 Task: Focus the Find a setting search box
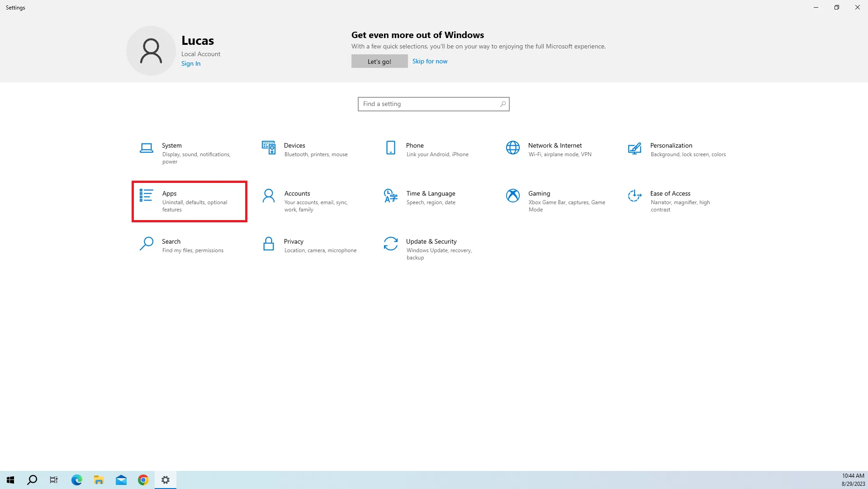coord(430,104)
